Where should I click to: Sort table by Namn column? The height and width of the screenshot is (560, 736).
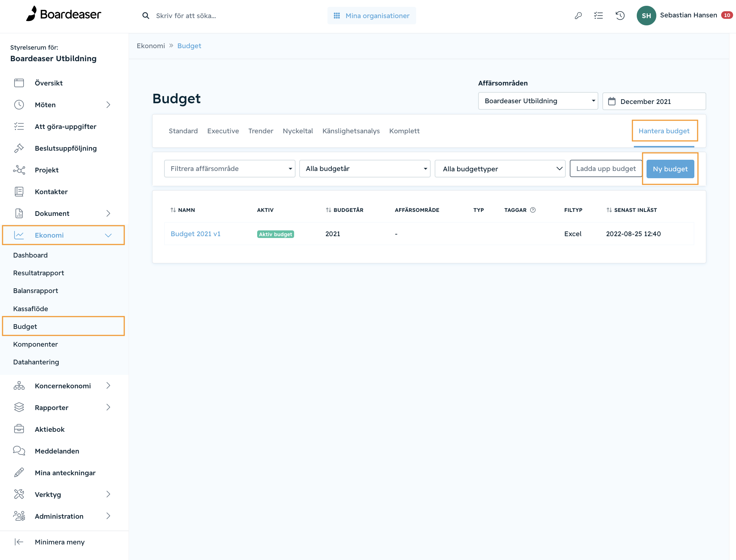[x=183, y=210]
